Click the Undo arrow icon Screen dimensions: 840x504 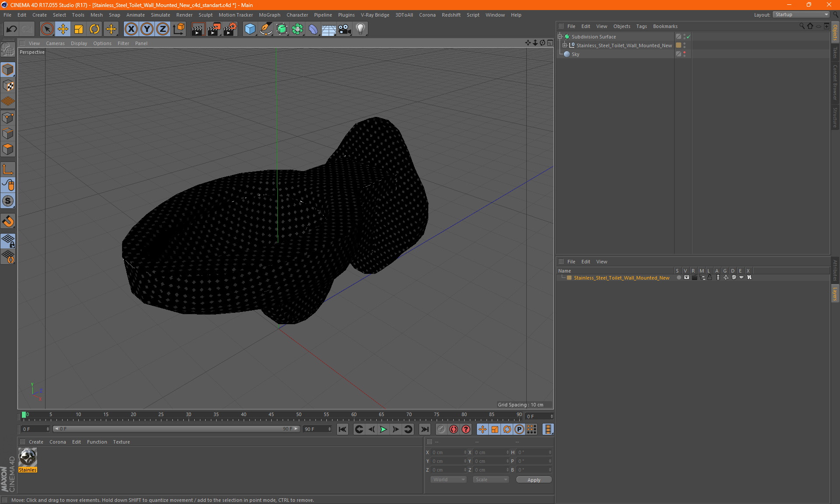point(12,29)
